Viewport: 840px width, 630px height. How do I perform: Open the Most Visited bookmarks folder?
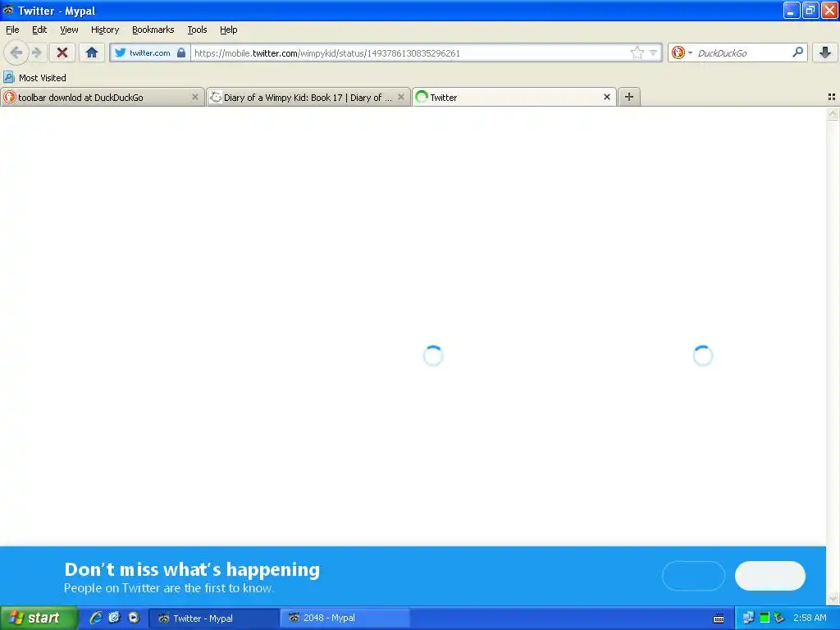click(34, 78)
